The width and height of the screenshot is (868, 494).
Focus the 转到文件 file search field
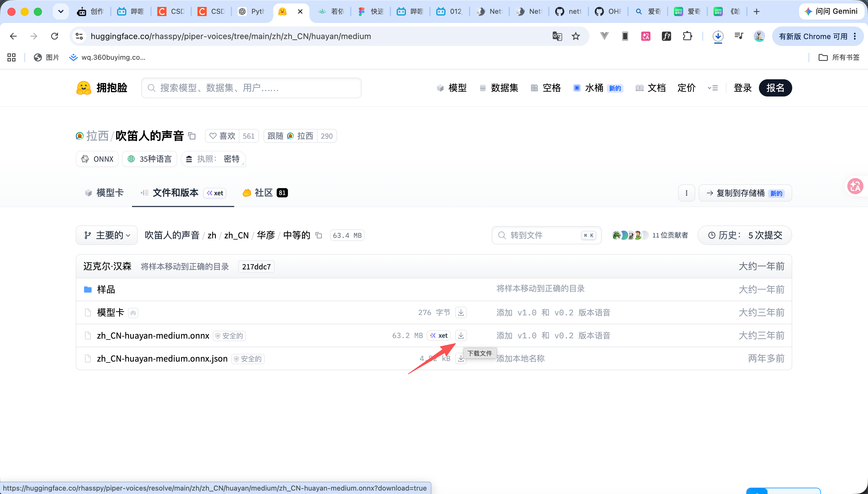pyautogui.click(x=547, y=235)
